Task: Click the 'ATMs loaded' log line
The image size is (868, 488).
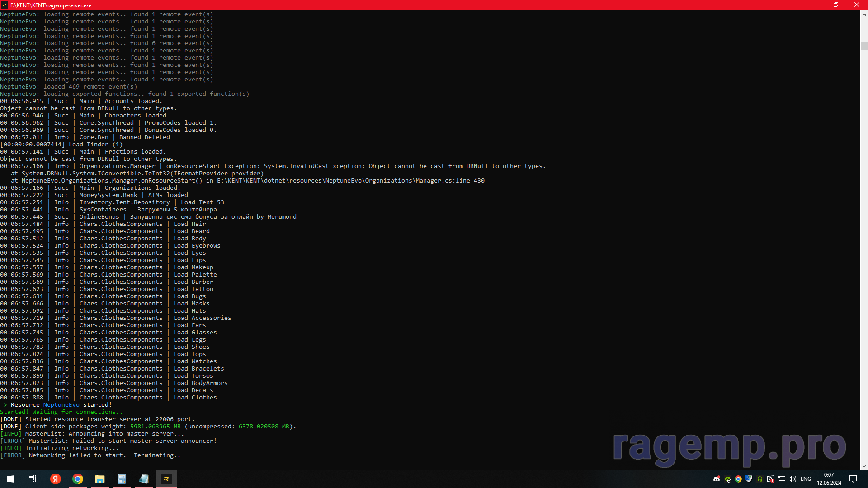Action: [x=94, y=195]
